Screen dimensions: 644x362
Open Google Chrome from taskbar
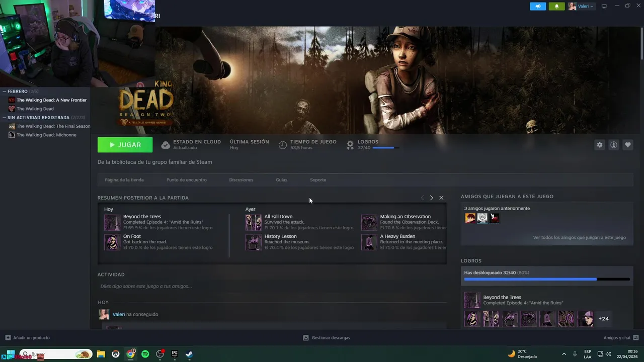tap(130, 354)
